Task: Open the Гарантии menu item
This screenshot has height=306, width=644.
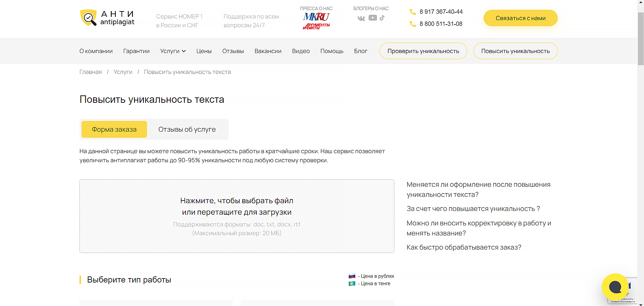Action: (x=136, y=51)
